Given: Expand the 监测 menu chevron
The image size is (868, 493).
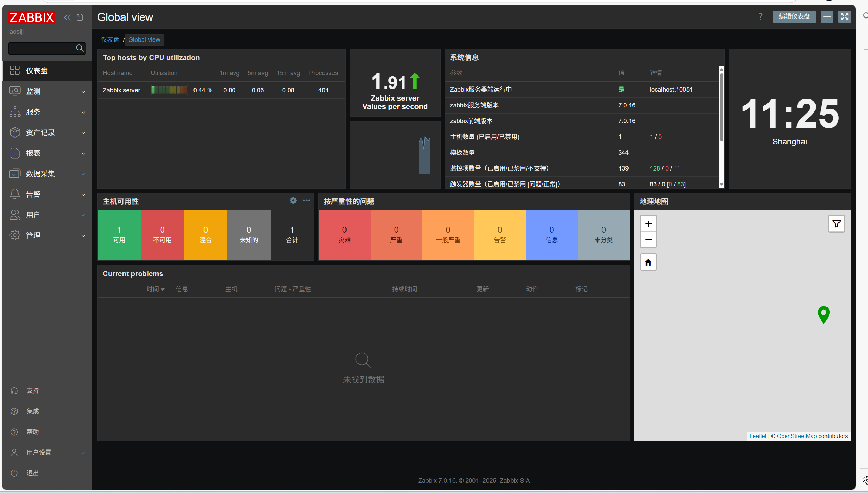Looking at the screenshot, I should coord(83,92).
